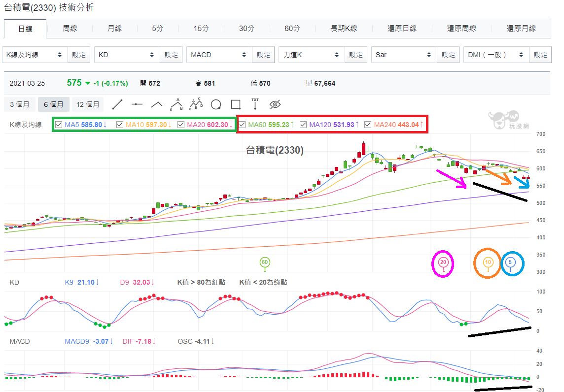The height and width of the screenshot is (392, 564).
Task: Click the orange 10 MA marker pin
Action: click(488, 262)
